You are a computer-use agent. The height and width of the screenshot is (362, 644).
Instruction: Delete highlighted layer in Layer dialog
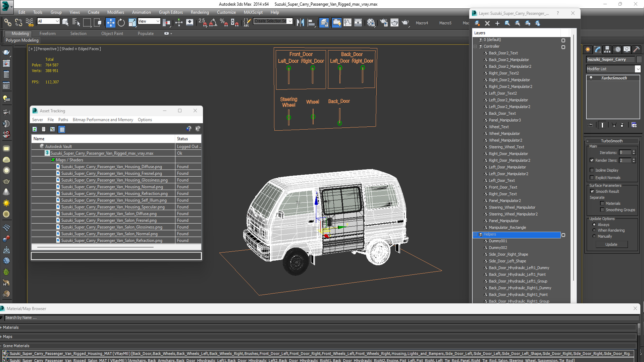click(487, 23)
